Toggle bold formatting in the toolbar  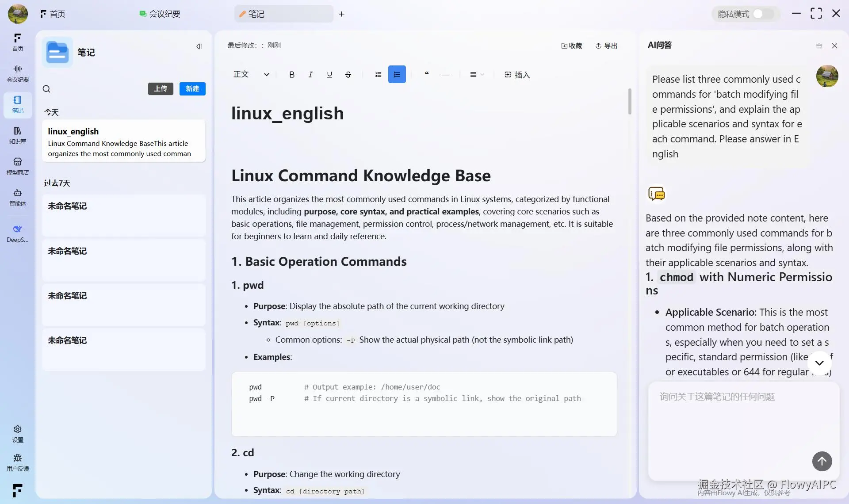tap(292, 75)
